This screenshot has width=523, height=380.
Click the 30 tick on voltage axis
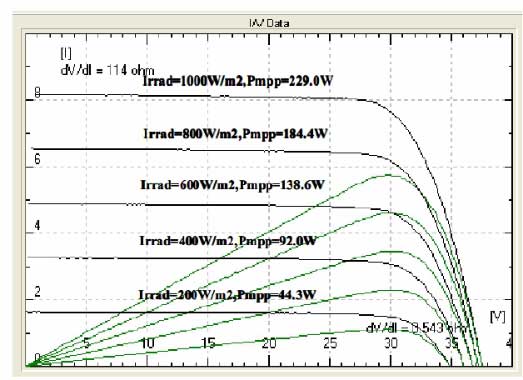tap(391, 343)
